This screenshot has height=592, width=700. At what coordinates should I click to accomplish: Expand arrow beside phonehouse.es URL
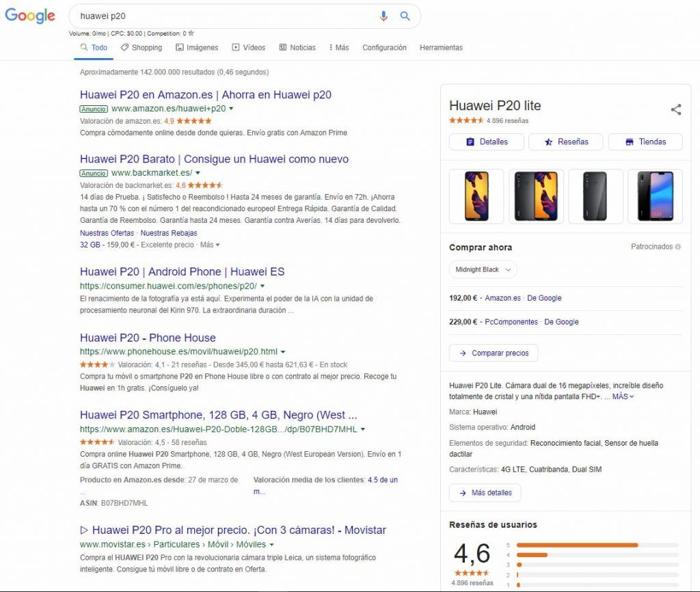pyautogui.click(x=283, y=352)
